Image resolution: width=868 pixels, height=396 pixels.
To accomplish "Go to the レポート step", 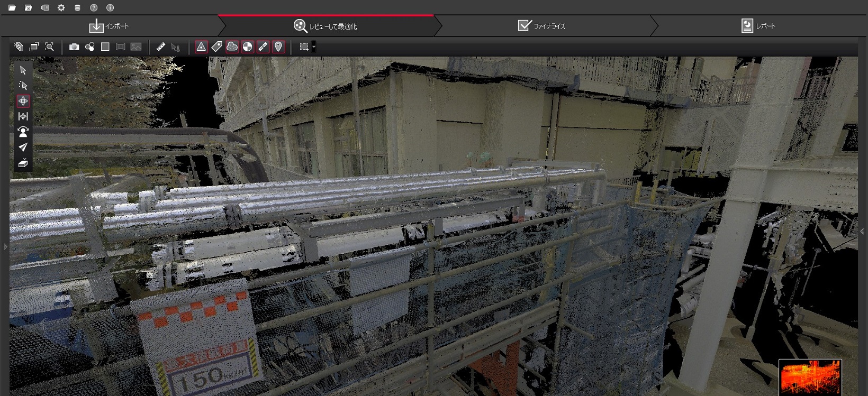I will coord(758,26).
